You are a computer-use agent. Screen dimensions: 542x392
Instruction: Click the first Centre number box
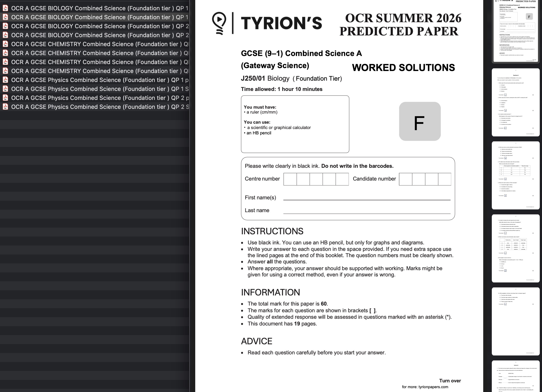point(290,179)
